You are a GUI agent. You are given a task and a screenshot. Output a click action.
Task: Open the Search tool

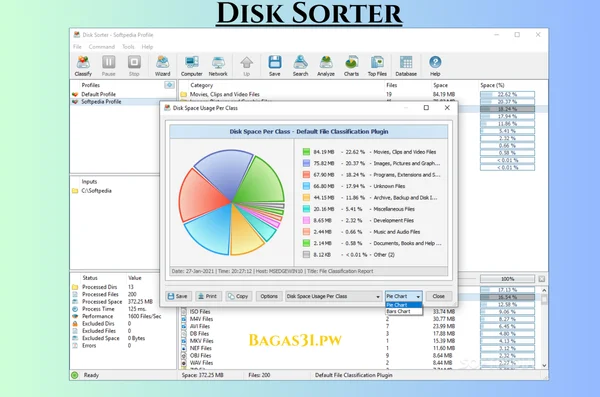point(300,65)
